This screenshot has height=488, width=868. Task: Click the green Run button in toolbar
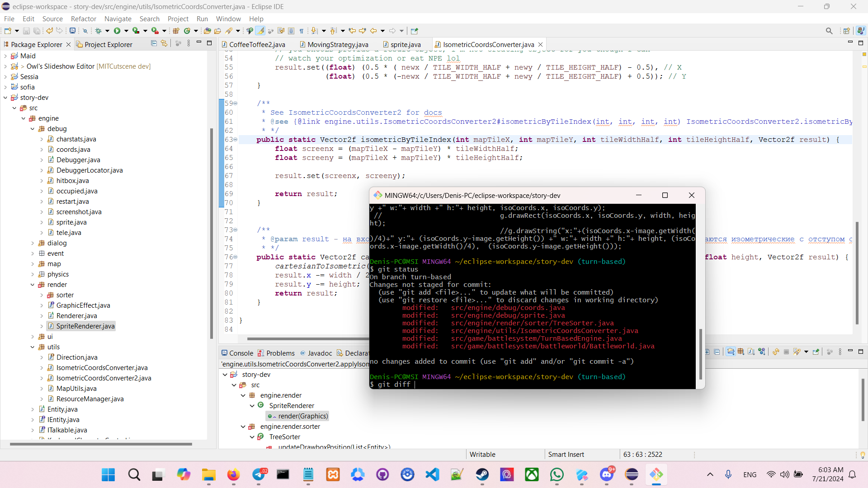[x=117, y=31]
